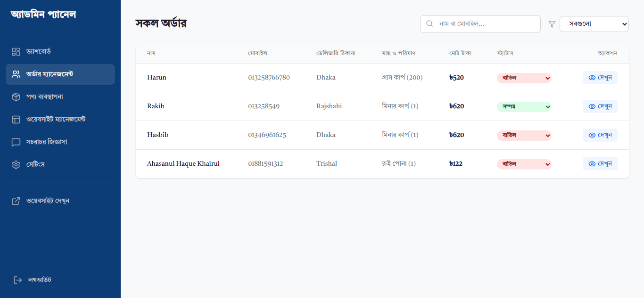Image resolution: width=644 pixels, height=298 pixels.
Task: Click the website management layout icon
Action: [x=16, y=120]
